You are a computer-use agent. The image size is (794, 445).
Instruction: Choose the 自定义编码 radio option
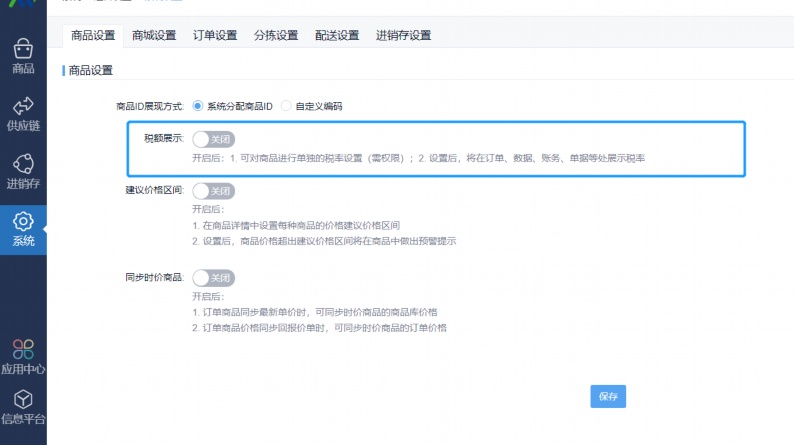(286, 106)
